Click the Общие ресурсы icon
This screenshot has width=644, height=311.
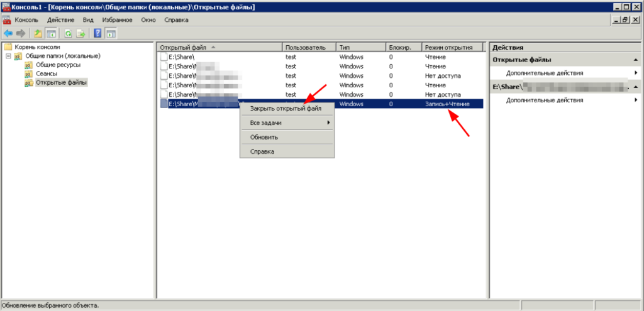coord(28,65)
